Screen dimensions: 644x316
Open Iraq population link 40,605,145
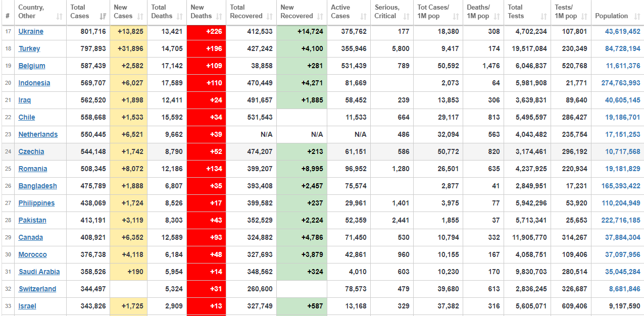click(623, 100)
